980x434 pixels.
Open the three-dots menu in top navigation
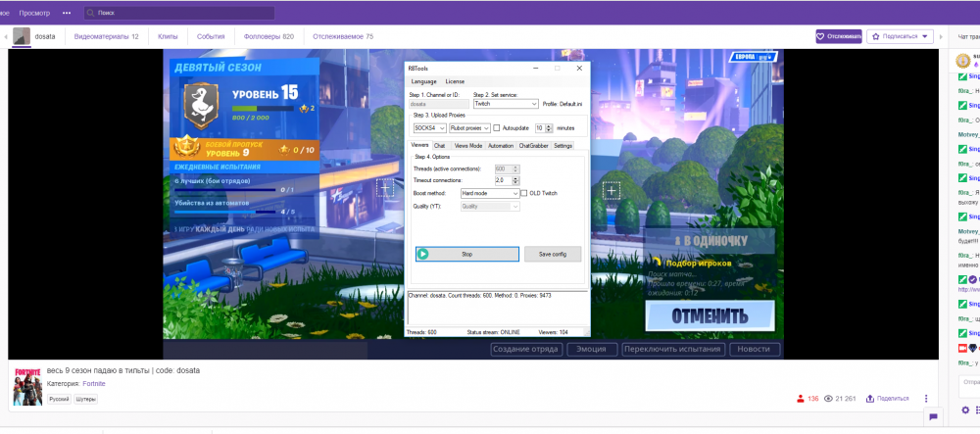pyautogui.click(x=67, y=14)
